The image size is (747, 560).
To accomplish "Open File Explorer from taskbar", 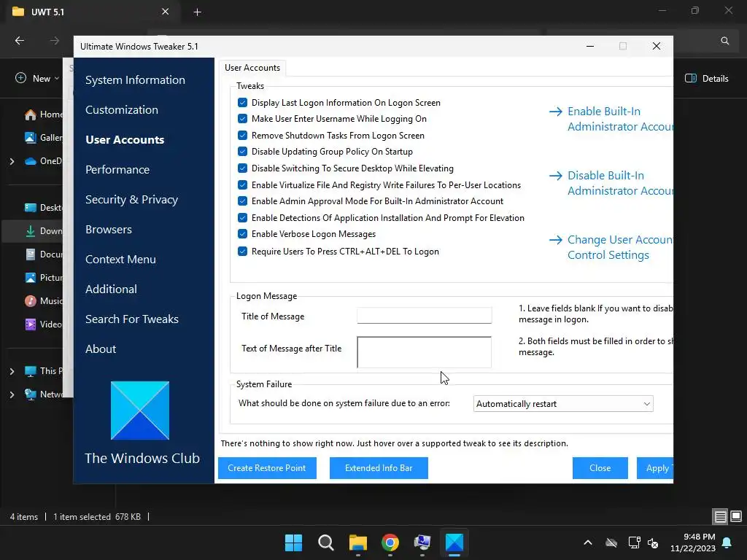I will 357,542.
